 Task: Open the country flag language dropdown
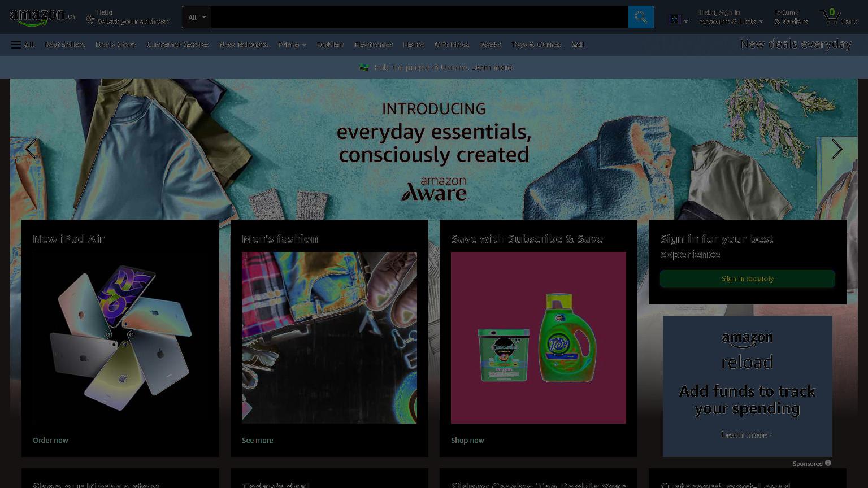[x=678, y=20]
